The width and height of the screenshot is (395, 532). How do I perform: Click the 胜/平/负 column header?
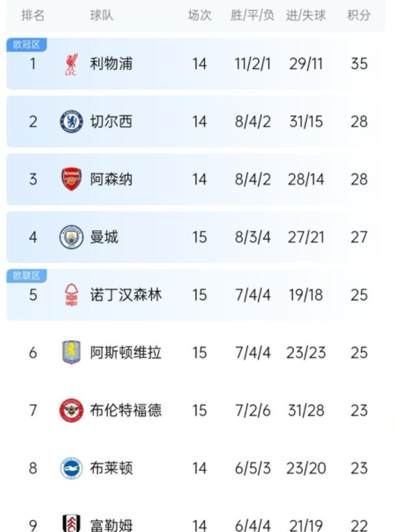252,15
